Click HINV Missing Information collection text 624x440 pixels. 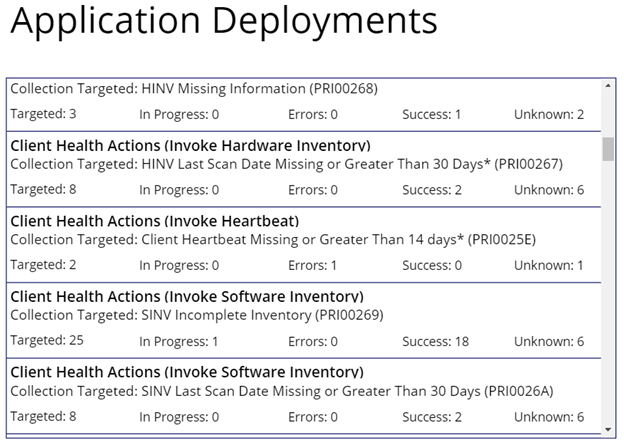pos(194,89)
